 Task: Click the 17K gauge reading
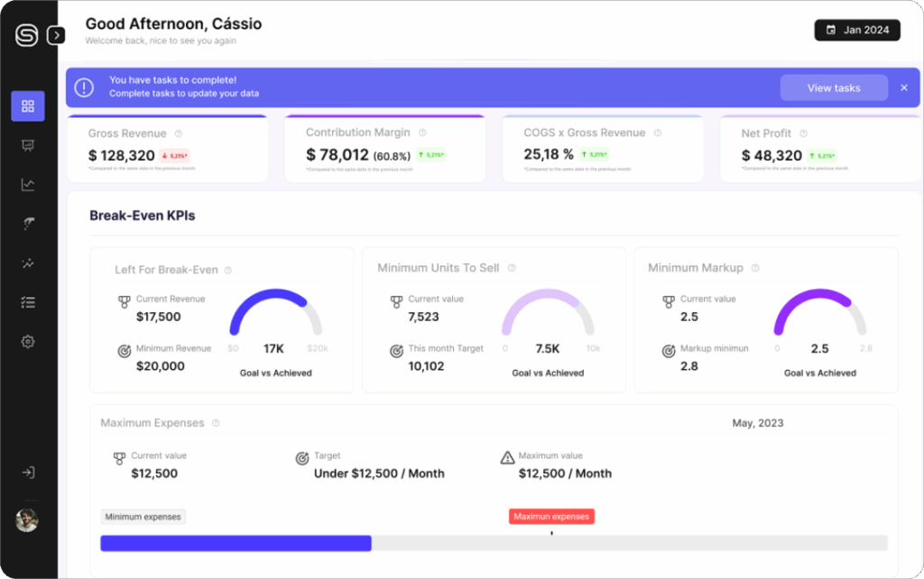pos(273,349)
